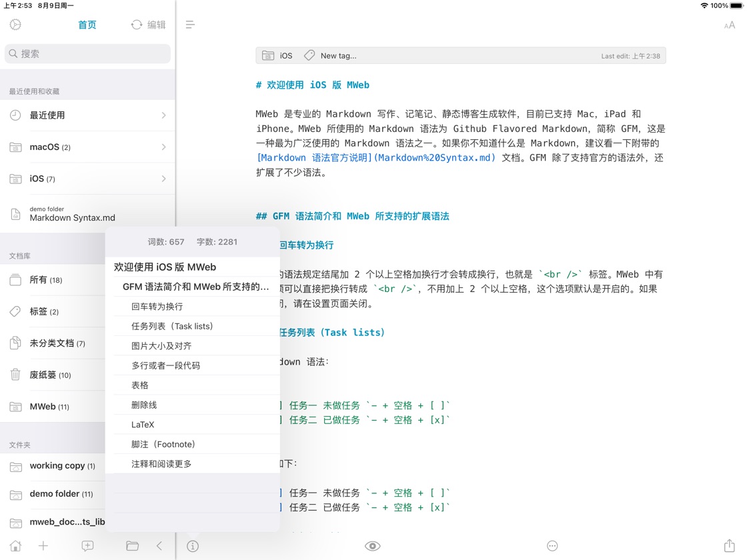Tap the 编辑 button
The width and height of the screenshot is (747, 560).
pos(156,25)
